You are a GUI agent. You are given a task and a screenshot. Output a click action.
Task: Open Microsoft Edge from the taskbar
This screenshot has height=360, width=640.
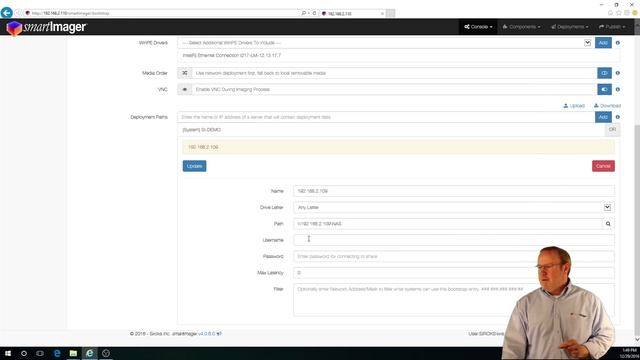[x=57, y=353]
